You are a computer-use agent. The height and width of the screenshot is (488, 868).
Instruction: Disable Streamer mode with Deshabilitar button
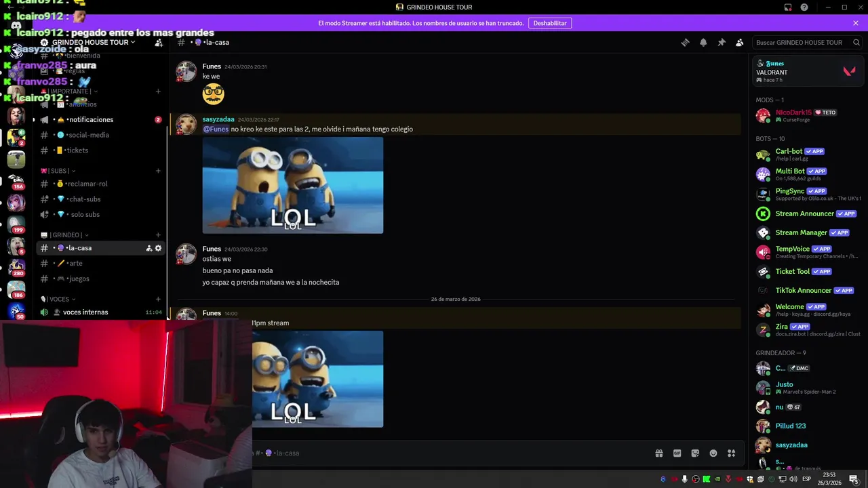coord(550,23)
